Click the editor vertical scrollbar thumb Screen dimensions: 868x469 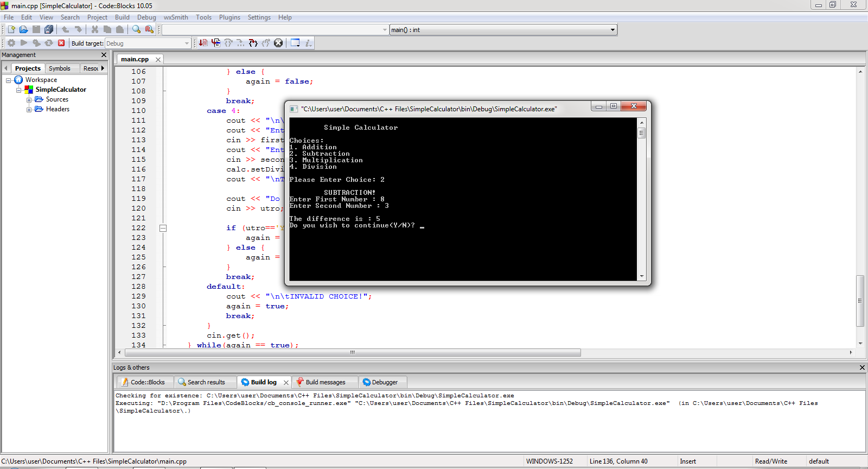(860, 301)
